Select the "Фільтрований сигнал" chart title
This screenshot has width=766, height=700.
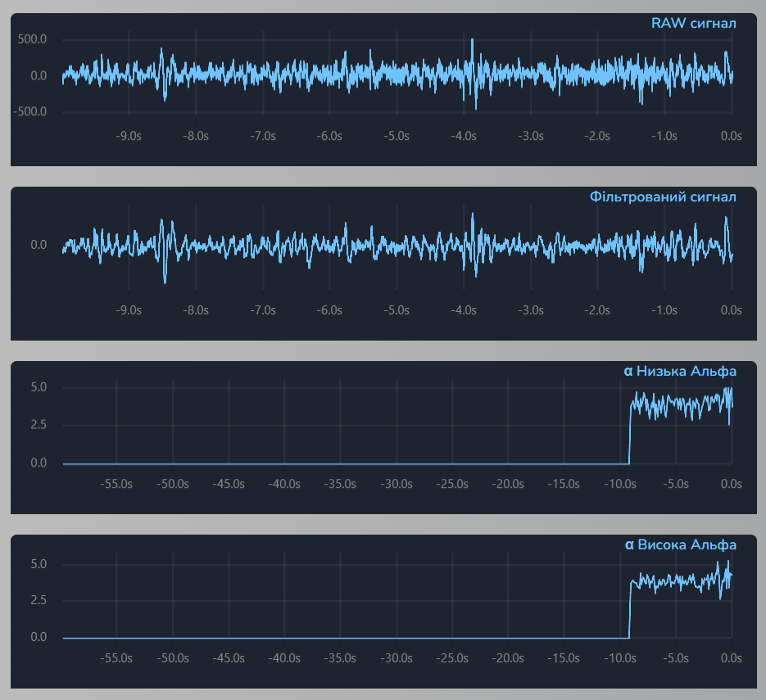[x=663, y=197]
